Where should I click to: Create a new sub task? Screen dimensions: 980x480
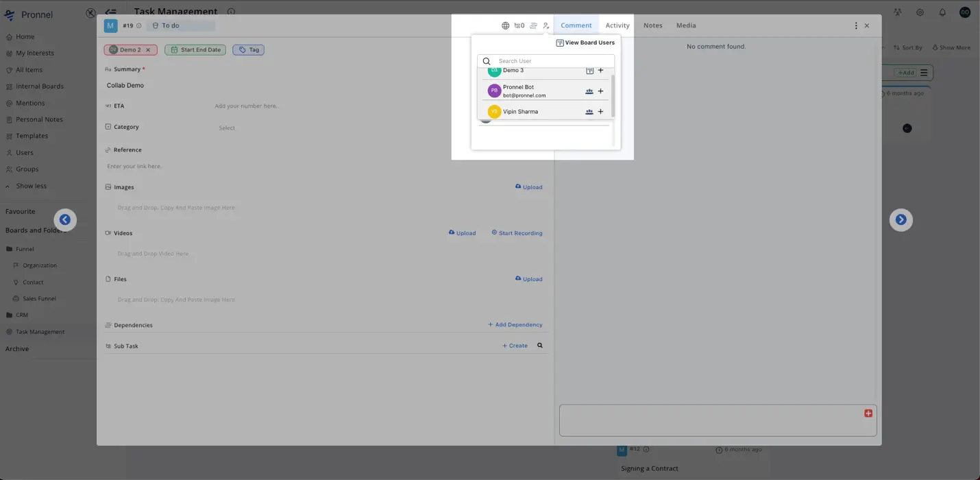click(x=515, y=346)
